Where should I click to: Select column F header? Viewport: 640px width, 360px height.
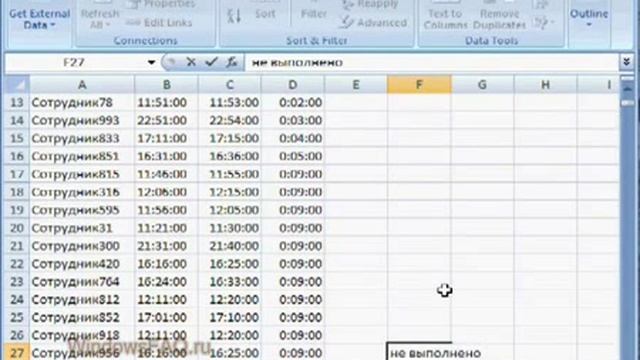tap(419, 84)
